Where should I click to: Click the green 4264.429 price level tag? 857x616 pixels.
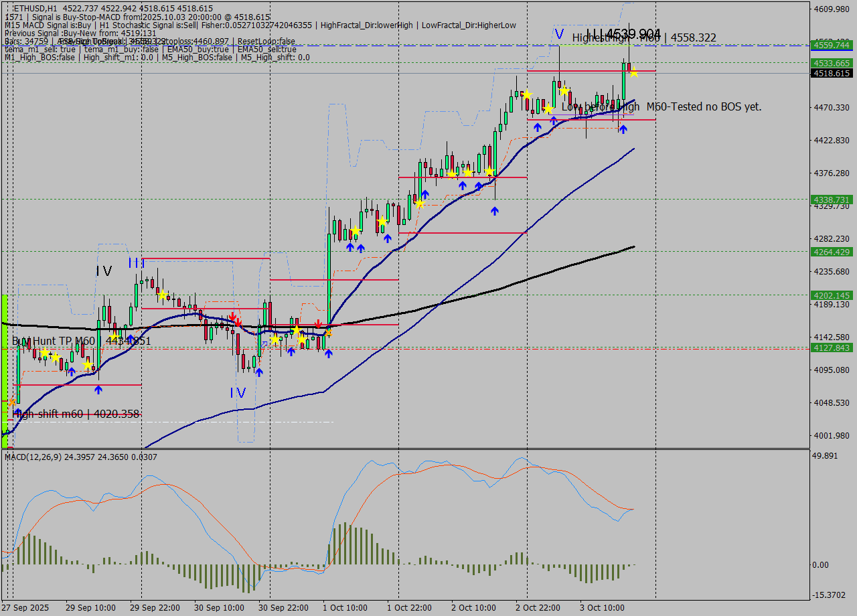[x=831, y=252]
